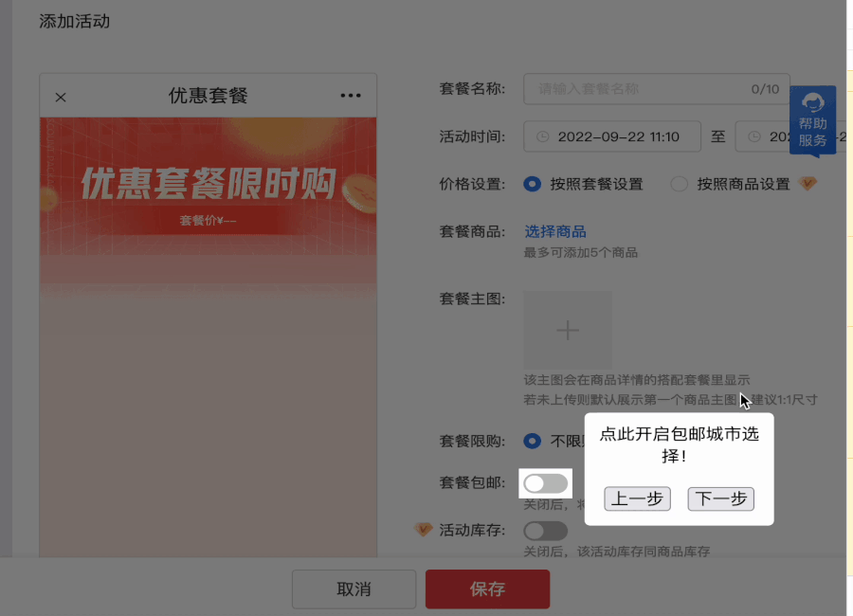The height and width of the screenshot is (616, 853).
Task: Click 上一步 in the guide tooltip
Action: point(637,498)
